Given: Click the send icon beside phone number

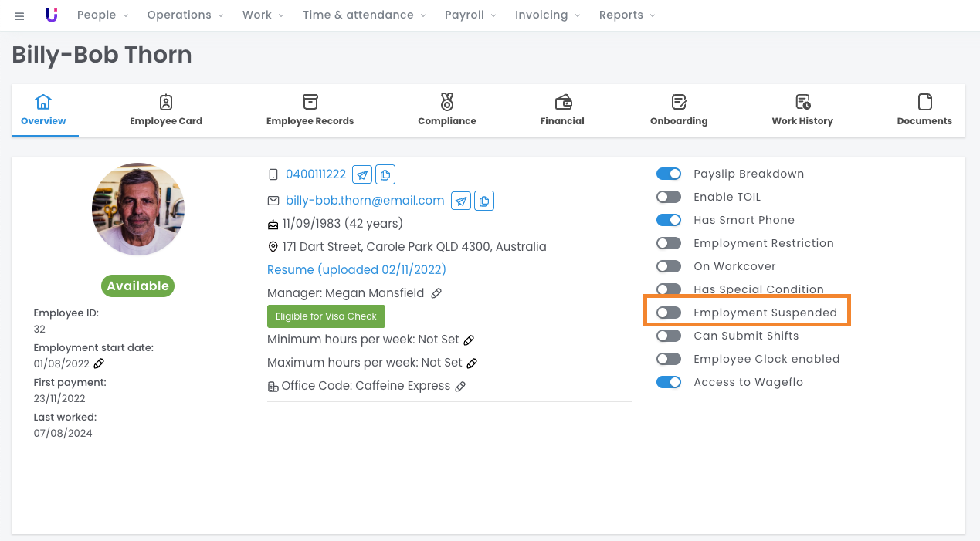Looking at the screenshot, I should coord(361,174).
